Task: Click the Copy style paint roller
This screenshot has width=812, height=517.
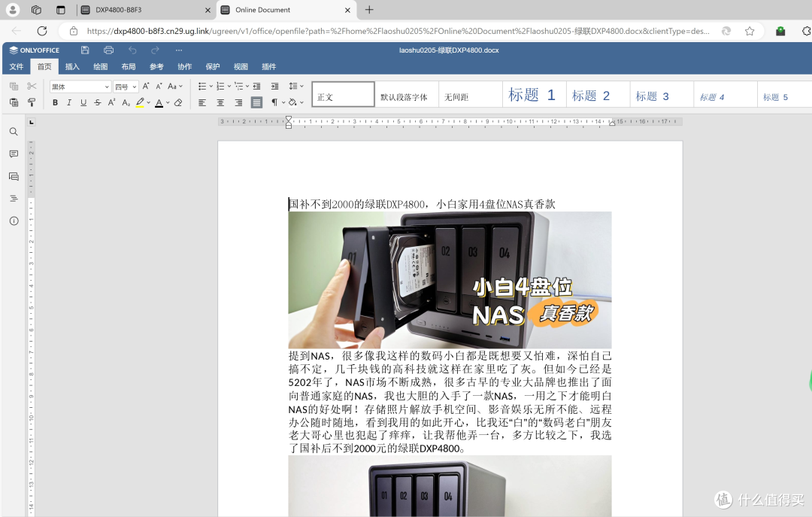Action: coord(32,102)
